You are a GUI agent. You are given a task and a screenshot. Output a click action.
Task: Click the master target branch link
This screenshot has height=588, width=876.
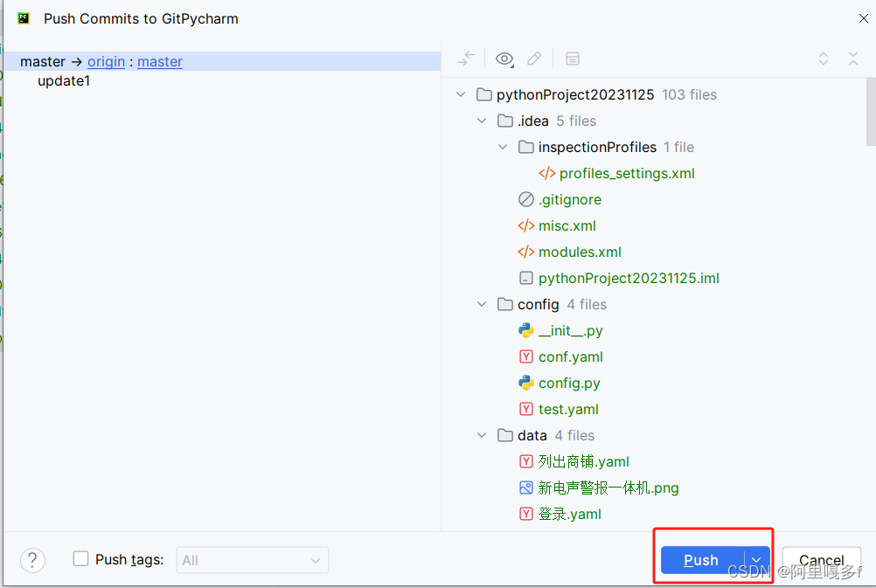click(160, 61)
